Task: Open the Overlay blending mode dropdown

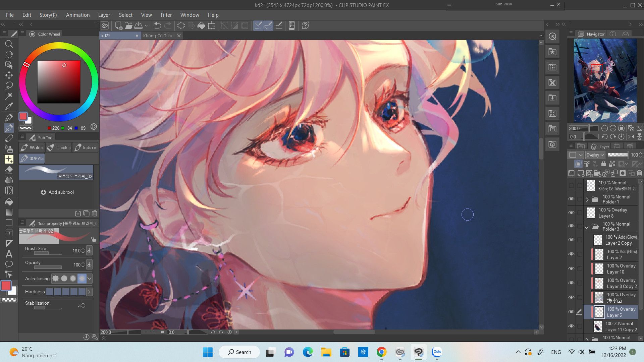Action: 595,155
